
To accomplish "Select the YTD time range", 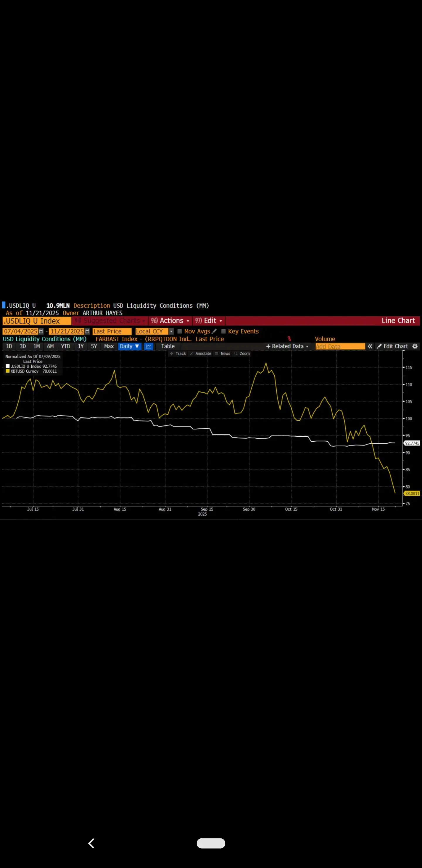I will point(65,346).
